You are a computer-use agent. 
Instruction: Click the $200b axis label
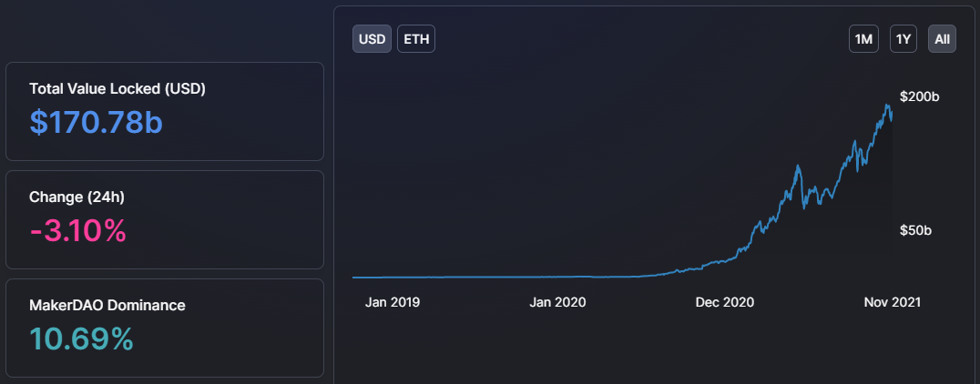[919, 96]
